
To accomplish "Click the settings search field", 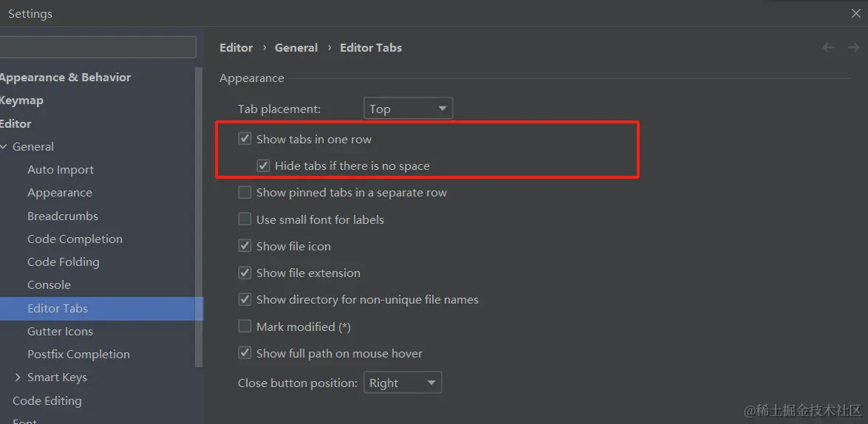I will pos(98,47).
